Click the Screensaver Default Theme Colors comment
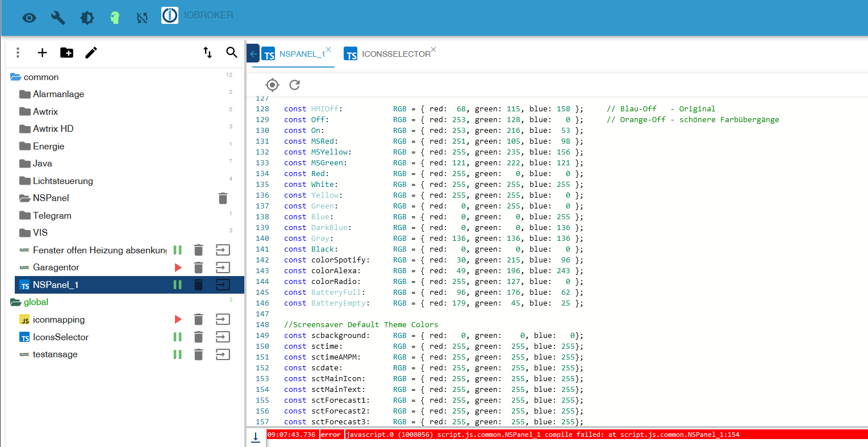The image size is (868, 447). click(361, 325)
